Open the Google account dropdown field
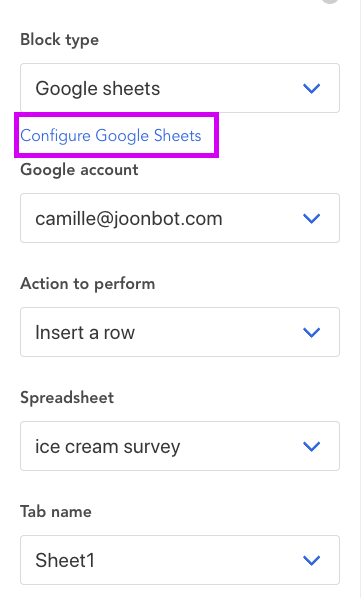 coord(180,218)
